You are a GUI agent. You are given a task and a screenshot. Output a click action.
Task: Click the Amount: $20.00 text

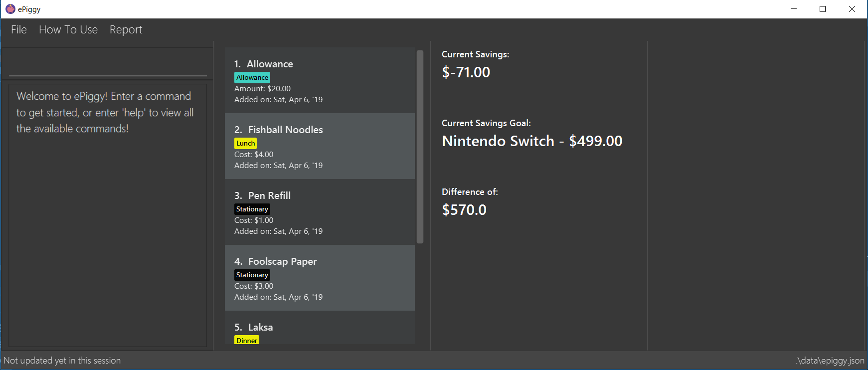point(262,89)
